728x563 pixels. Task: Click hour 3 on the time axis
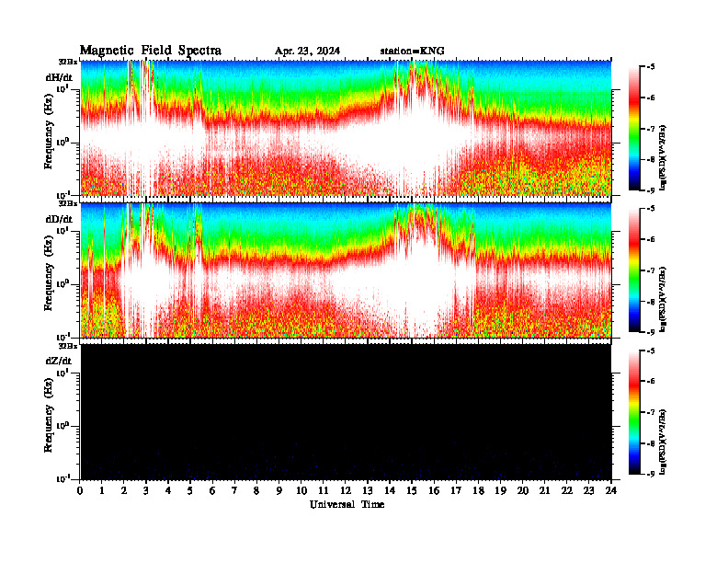point(146,490)
